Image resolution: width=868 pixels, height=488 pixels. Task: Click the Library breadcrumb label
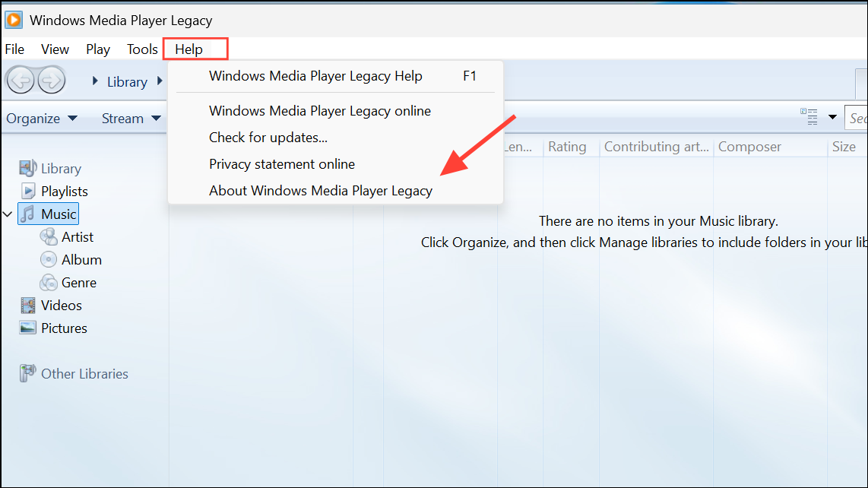[128, 82]
